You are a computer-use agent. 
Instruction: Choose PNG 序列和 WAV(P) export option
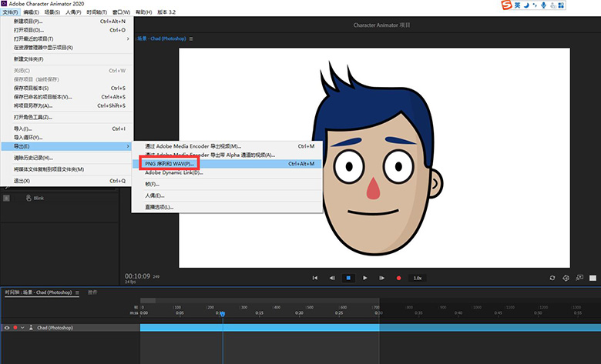click(x=227, y=164)
